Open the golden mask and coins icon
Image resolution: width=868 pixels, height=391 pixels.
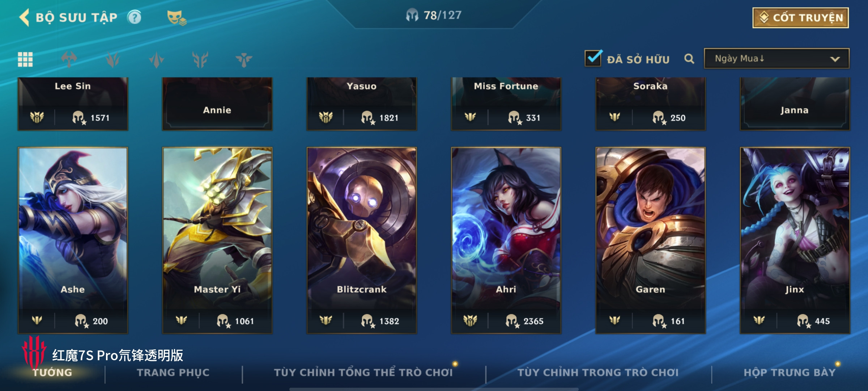pos(176,18)
